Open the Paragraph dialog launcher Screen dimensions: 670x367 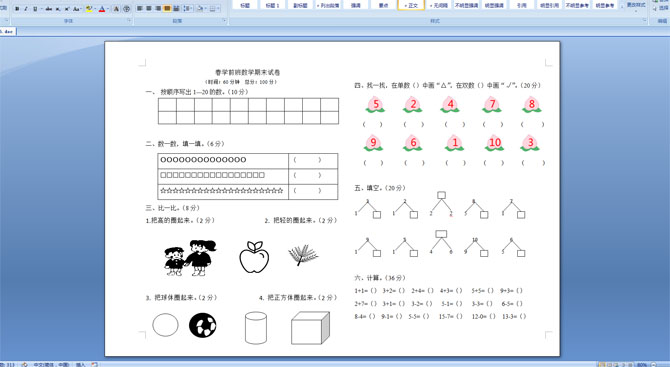click(x=224, y=21)
